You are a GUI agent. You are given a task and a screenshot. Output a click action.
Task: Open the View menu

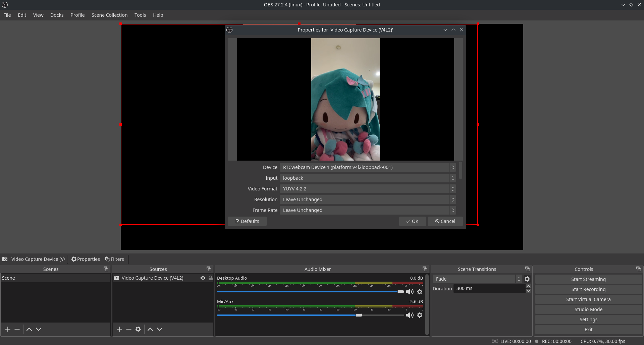click(x=38, y=15)
